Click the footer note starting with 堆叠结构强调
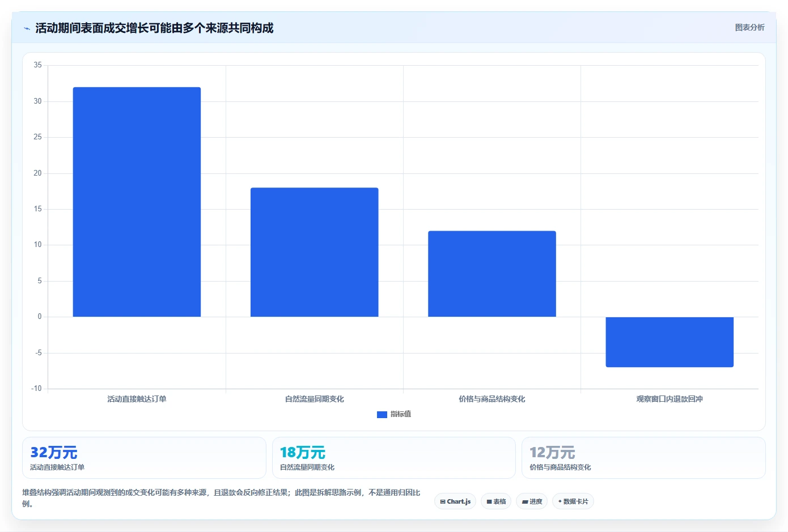Image resolution: width=788 pixels, height=532 pixels. 221,498
